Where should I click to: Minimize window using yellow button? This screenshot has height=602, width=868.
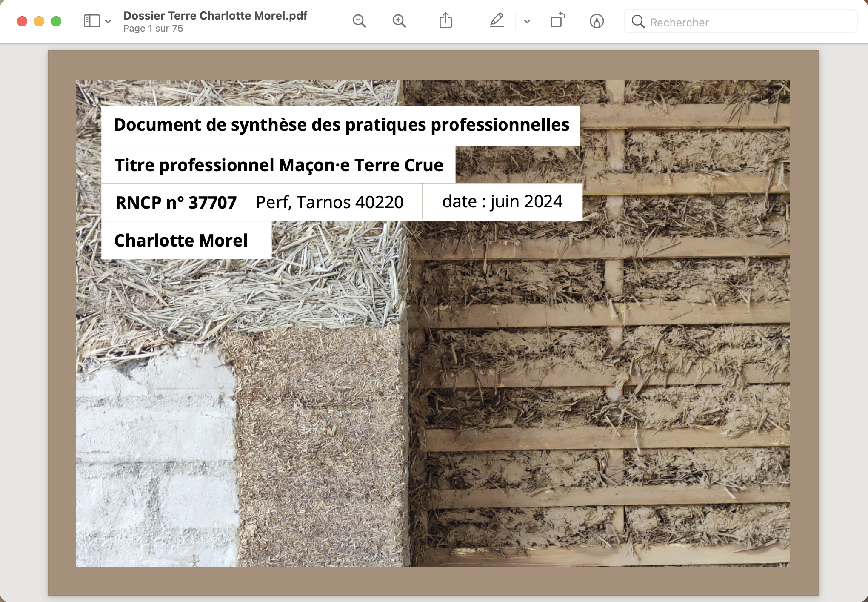tap(39, 21)
